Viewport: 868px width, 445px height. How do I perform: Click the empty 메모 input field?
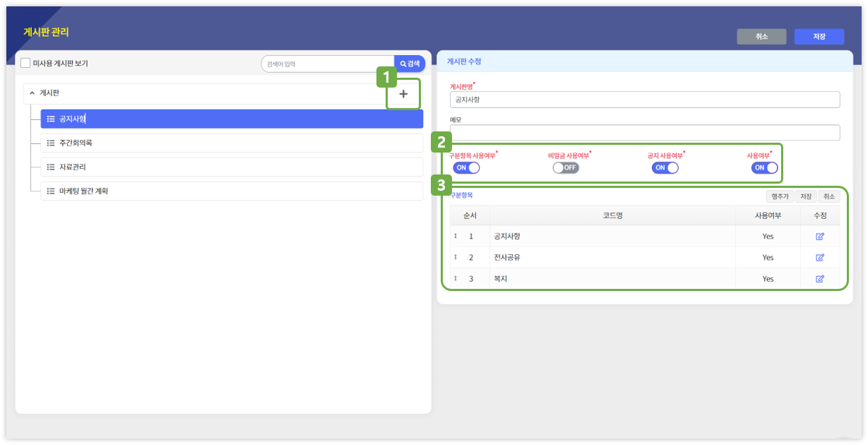pyautogui.click(x=645, y=133)
